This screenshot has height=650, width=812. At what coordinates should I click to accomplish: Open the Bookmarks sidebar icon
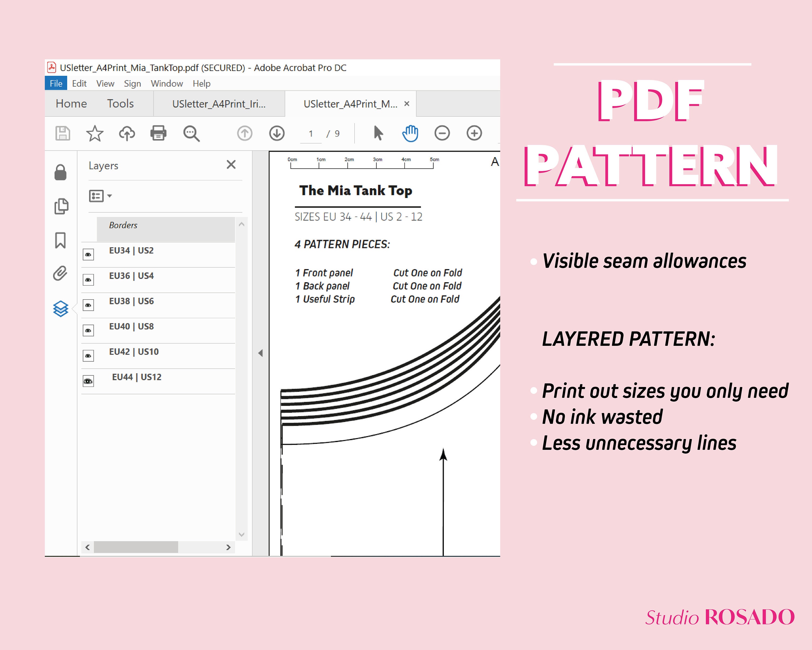pos(60,240)
